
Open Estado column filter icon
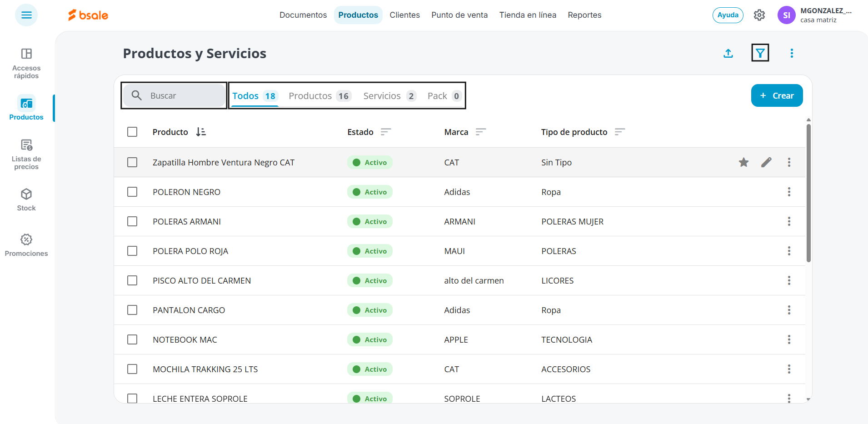(x=386, y=132)
